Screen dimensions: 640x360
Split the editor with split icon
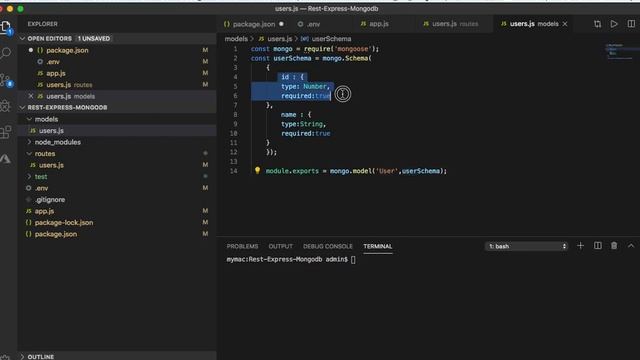pos(631,24)
